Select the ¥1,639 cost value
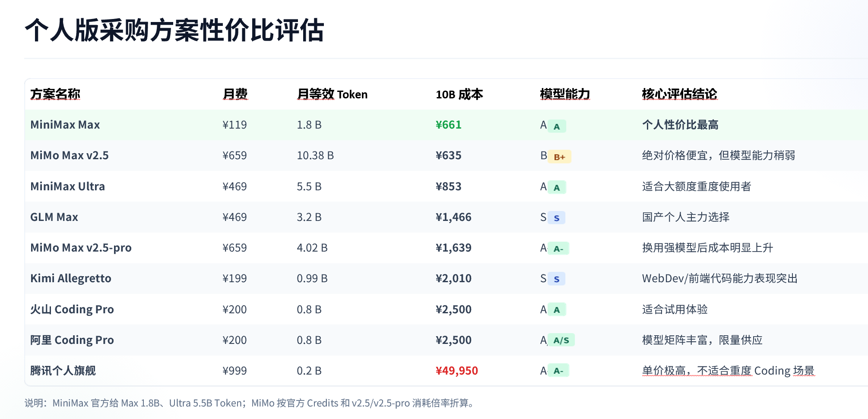Screen dimensions: 868x419 pos(453,248)
